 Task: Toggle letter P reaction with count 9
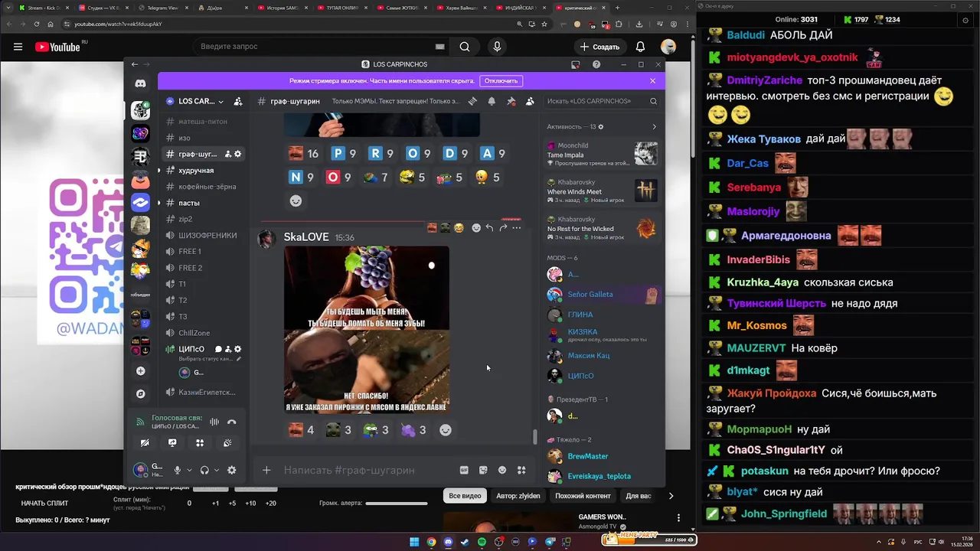(x=344, y=154)
